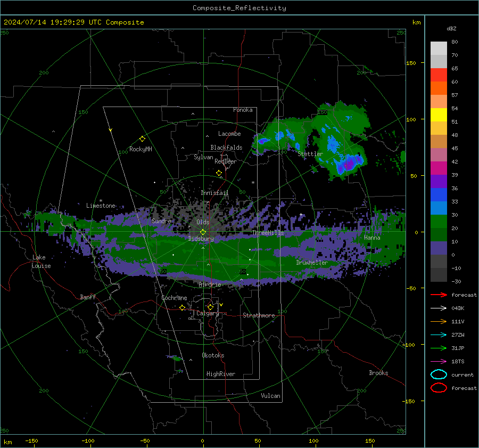Click the blue echo cell west of Stettler
Viewport: 479px width, 448px height.
(263, 141)
